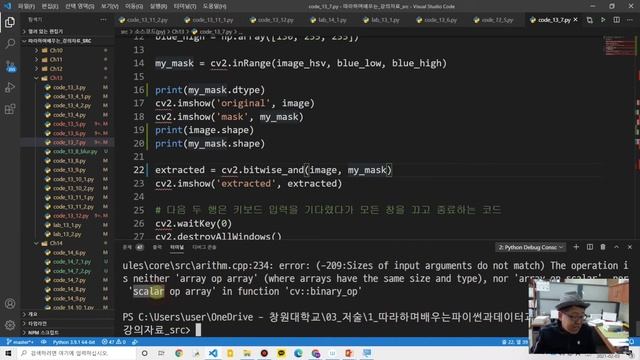Screen dimensions: 640x360
Task: Click line 22 bitwise_and code line
Action: 273,170
